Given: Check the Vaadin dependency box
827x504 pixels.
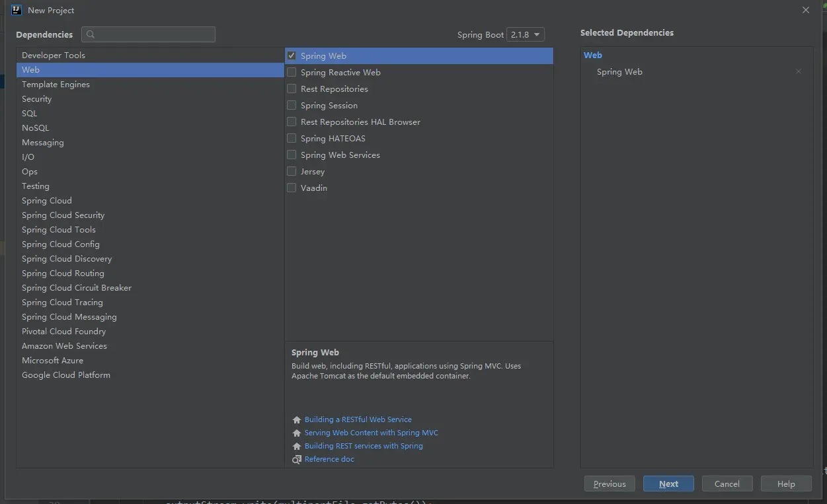Looking at the screenshot, I should pyautogui.click(x=292, y=188).
